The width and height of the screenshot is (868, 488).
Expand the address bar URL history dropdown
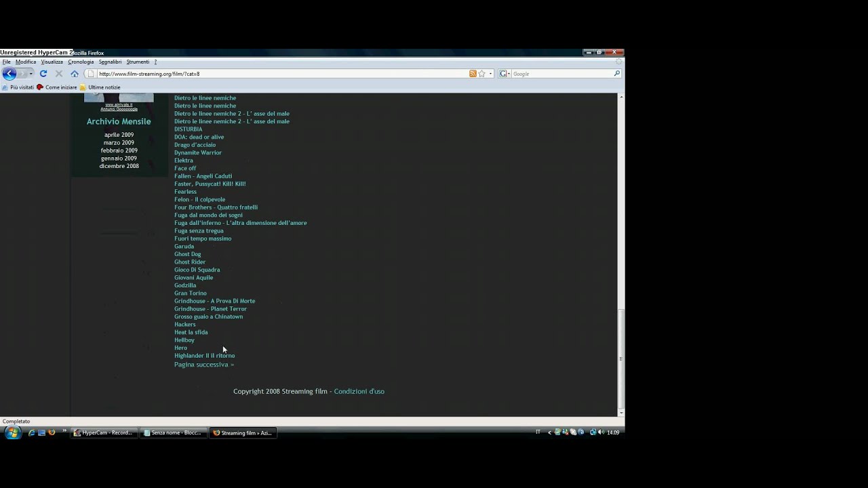[490, 74]
